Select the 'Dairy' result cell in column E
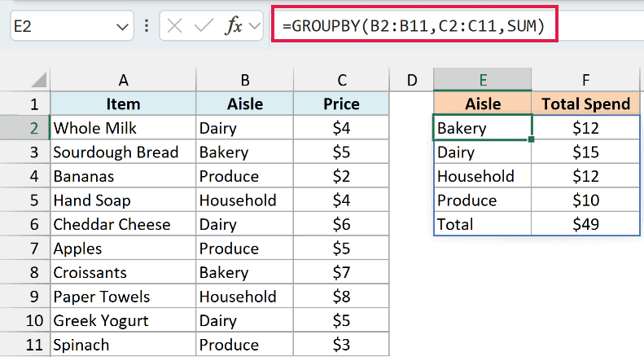Screen dimensions: 644x357 click(x=483, y=152)
